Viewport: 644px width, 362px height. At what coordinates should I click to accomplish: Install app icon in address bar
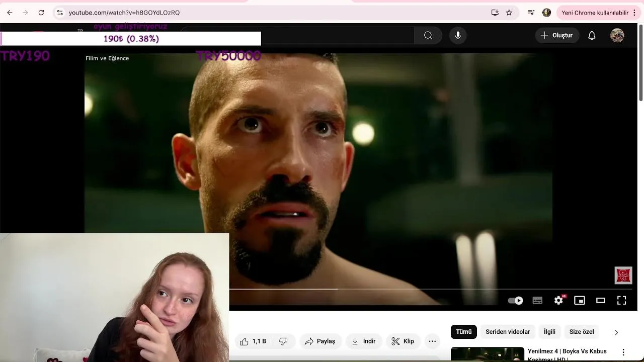[495, 13]
